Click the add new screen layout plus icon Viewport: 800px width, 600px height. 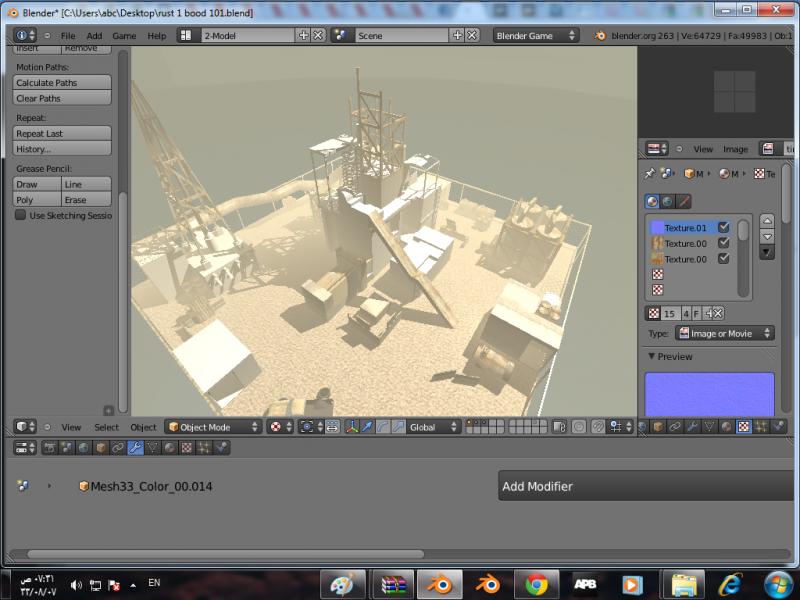(304, 35)
